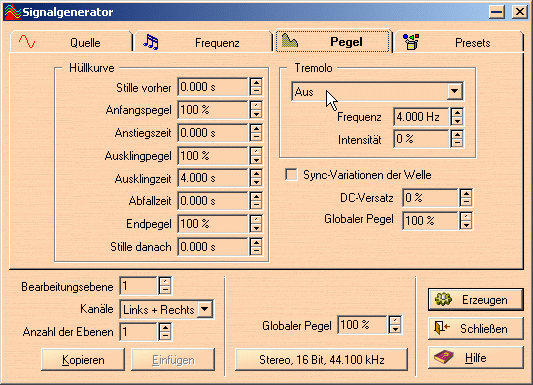Increase Ausklingzeit with up arrow
Viewport: 533px width, 385px height.
[256, 174]
